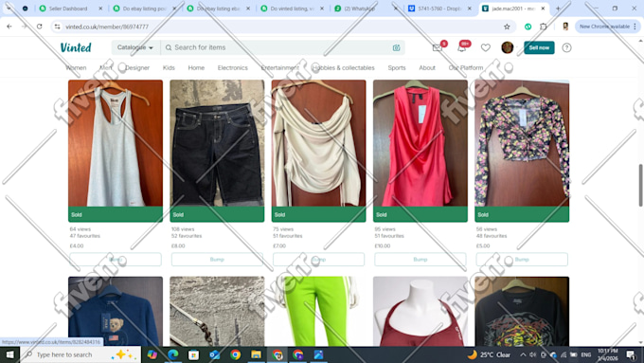The width and height of the screenshot is (644, 363).
Task: Open the Chrome three-dot menu
Action: pos(635,27)
